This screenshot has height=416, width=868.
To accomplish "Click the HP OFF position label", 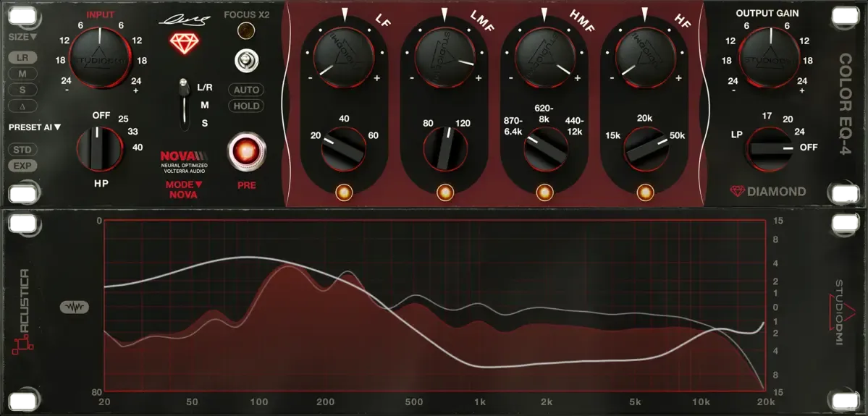I will (x=101, y=116).
